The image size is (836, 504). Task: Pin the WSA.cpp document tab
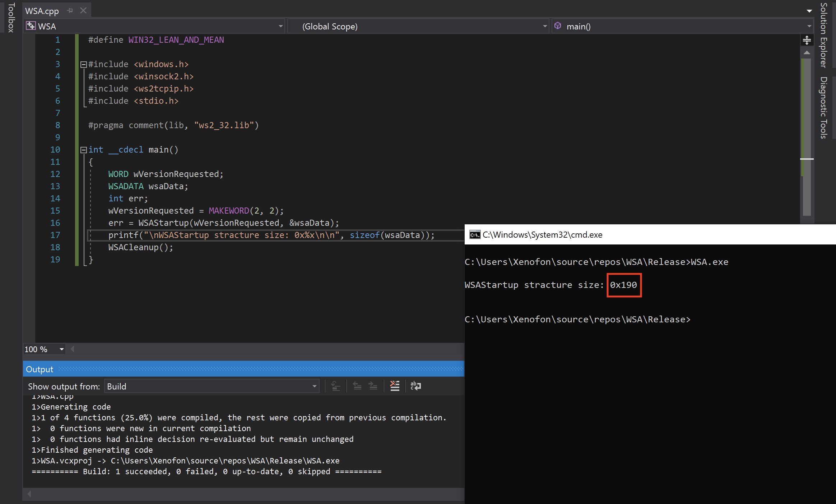click(70, 10)
